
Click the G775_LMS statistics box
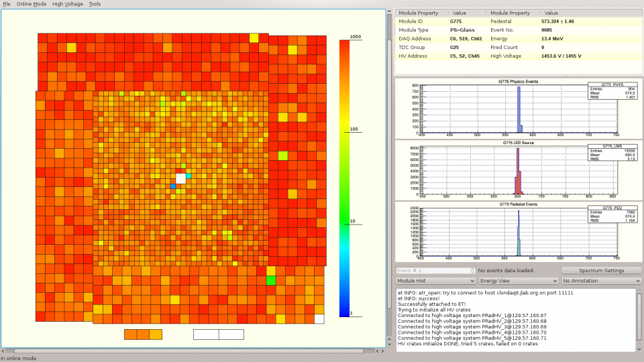(612, 152)
